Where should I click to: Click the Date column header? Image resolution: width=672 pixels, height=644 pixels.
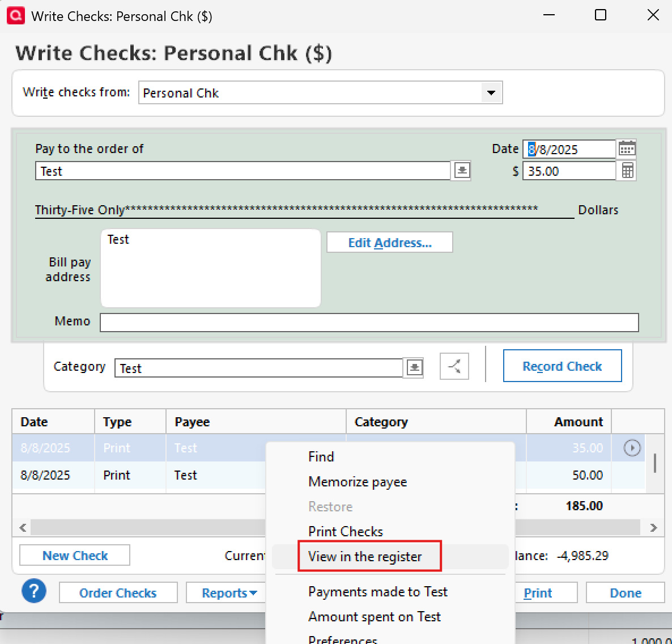click(x=53, y=421)
